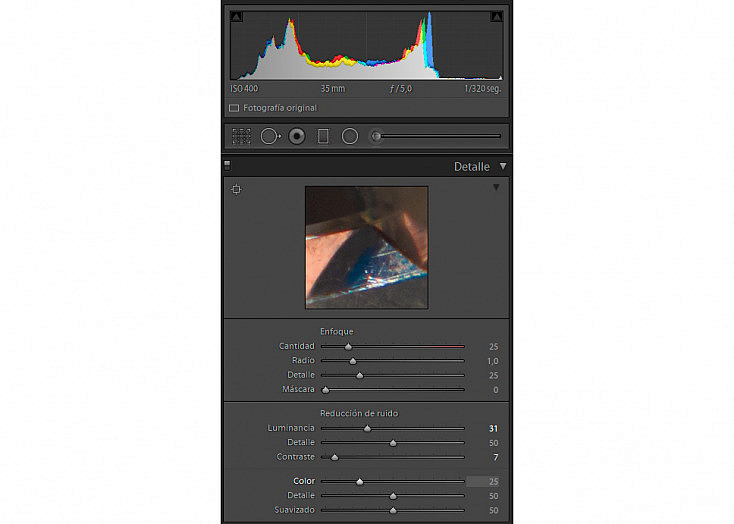Hide the detail preview with the small triangle
The image size is (734, 524).
[496, 187]
